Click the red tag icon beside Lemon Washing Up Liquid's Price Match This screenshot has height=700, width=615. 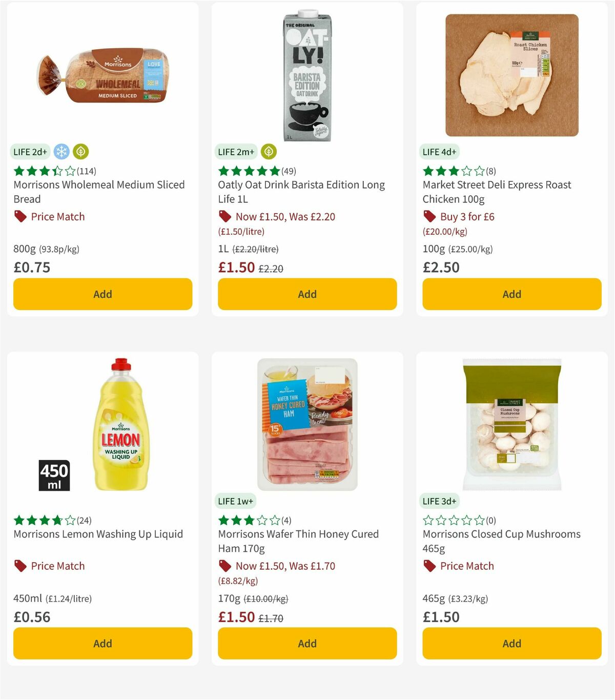(x=20, y=566)
